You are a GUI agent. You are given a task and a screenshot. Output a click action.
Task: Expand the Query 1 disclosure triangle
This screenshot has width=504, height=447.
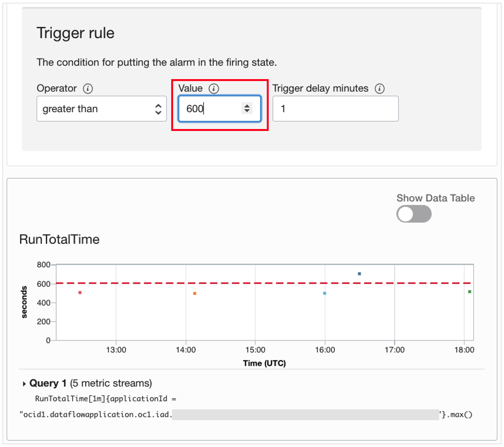[24, 384]
